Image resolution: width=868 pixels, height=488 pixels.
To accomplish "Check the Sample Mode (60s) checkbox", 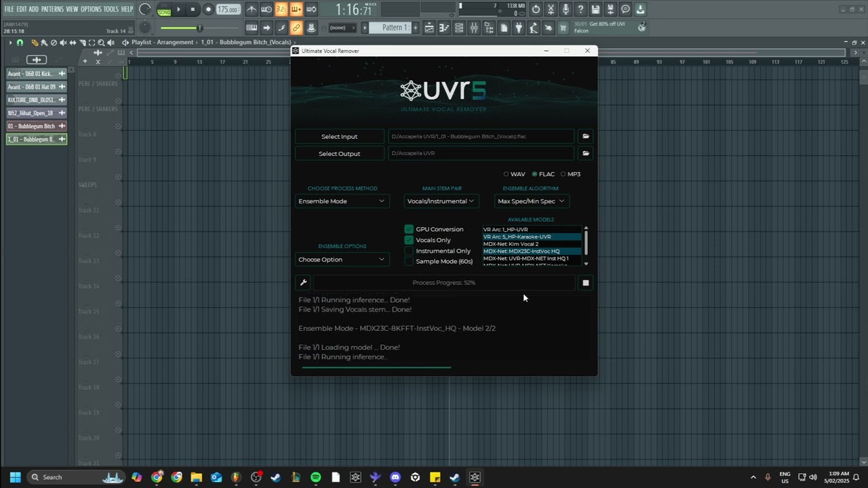I will tap(409, 262).
